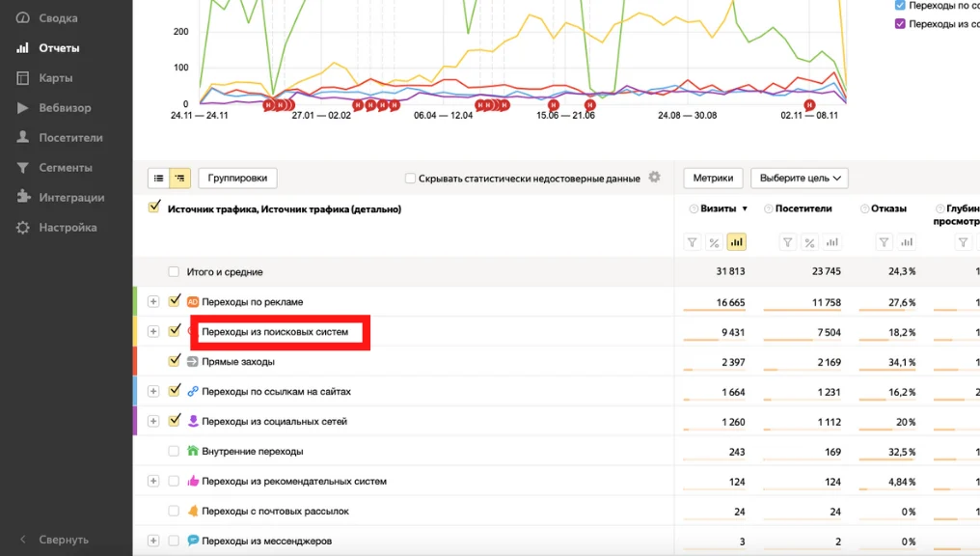Select the tree view icon beside Группировки
The height and width of the screenshot is (556, 980).
point(179,179)
